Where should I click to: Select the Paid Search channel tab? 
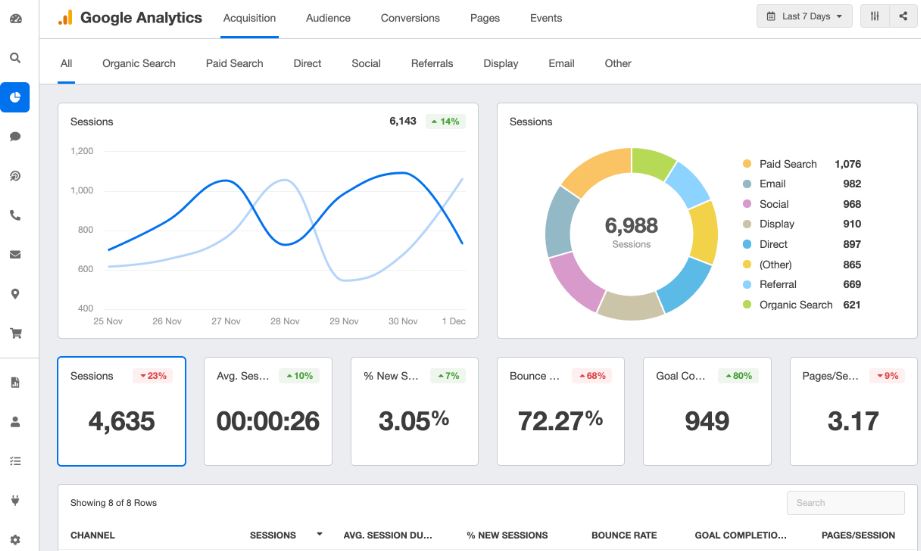point(234,63)
